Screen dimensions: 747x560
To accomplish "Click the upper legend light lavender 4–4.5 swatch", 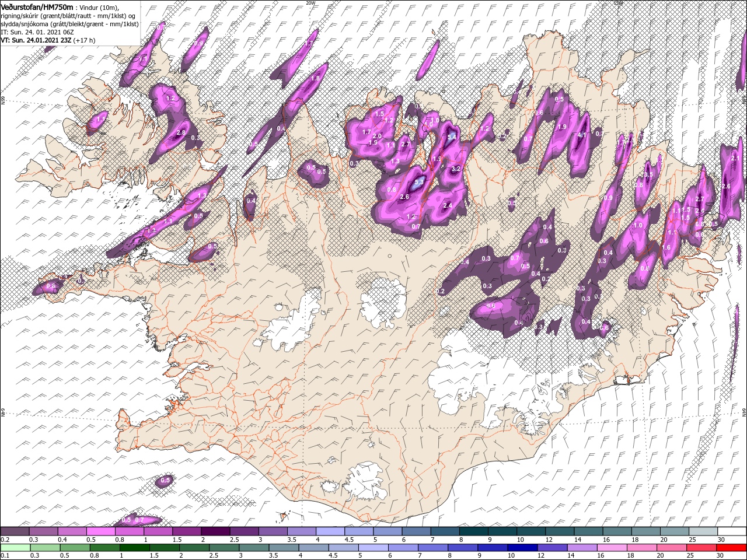I will tap(330, 531).
